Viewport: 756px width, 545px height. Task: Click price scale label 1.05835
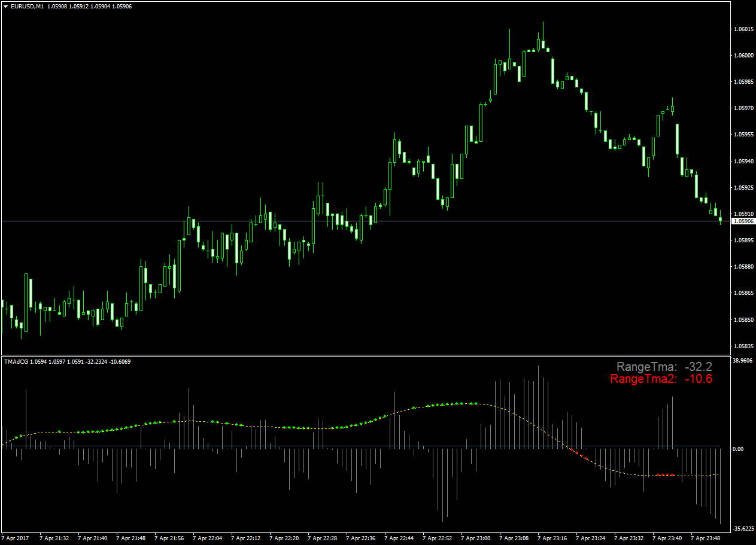743,346
